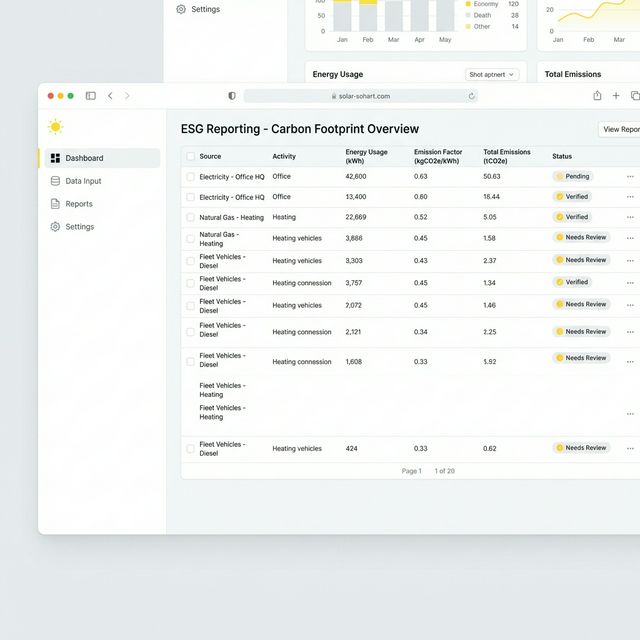This screenshot has height=640, width=640.
Task: Click the 1 of 20 pagination text
Action: tap(444, 471)
